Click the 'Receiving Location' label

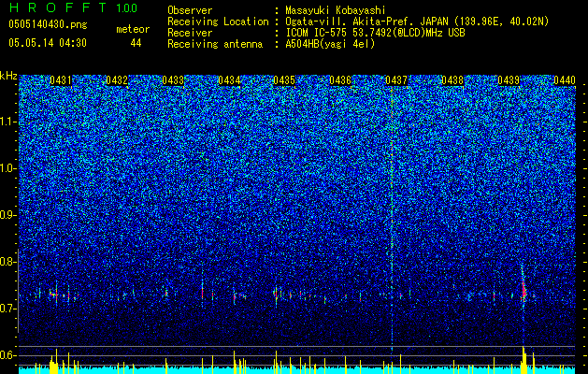(x=218, y=22)
